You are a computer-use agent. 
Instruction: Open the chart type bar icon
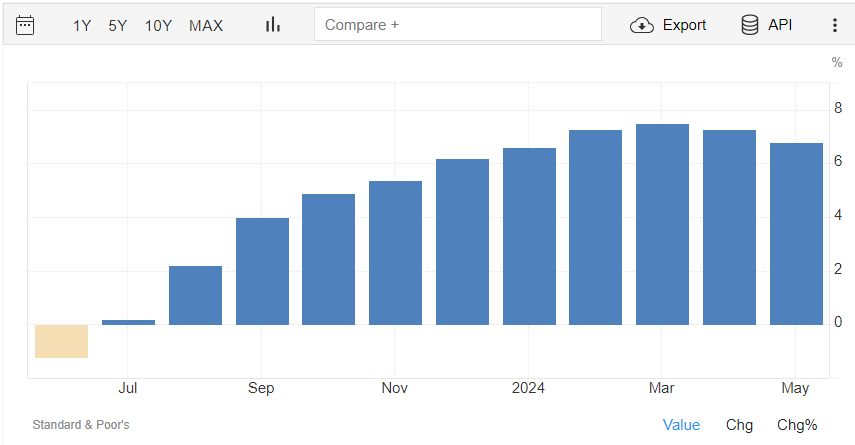coord(273,25)
